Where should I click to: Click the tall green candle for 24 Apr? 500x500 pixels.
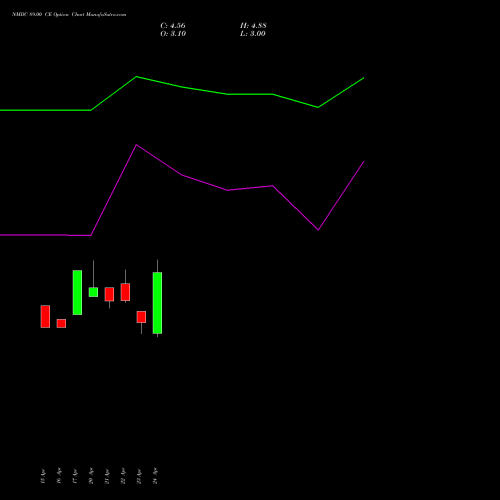click(x=157, y=303)
